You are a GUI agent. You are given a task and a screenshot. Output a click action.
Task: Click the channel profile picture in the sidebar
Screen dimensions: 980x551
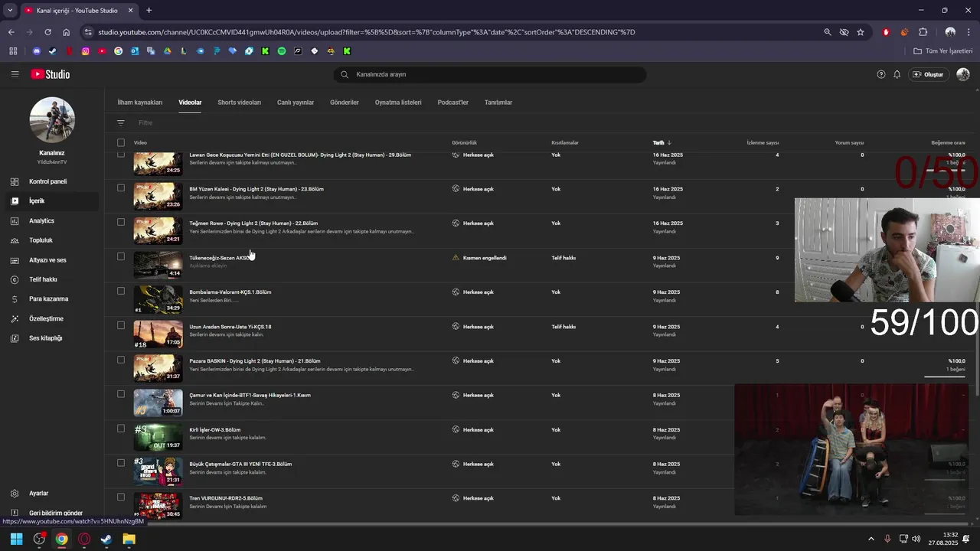(52, 120)
